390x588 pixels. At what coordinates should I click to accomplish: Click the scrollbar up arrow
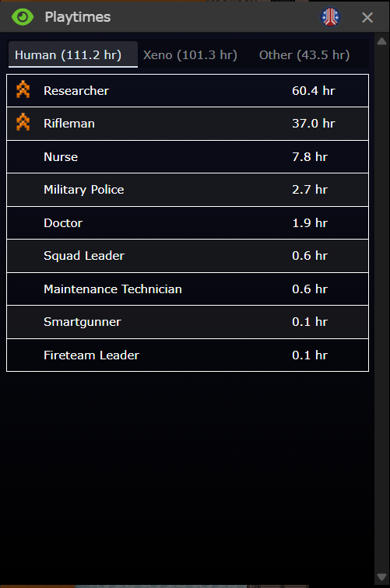[x=381, y=41]
